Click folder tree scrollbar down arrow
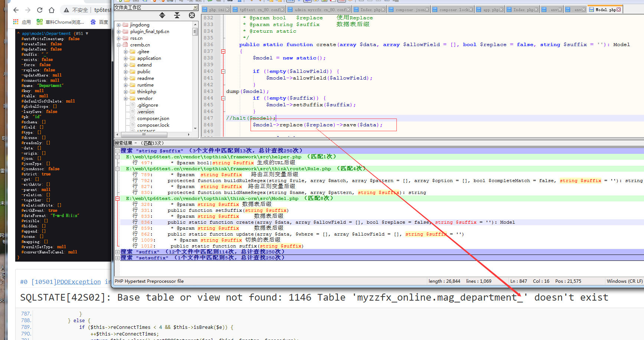644x340 pixels. (195, 129)
